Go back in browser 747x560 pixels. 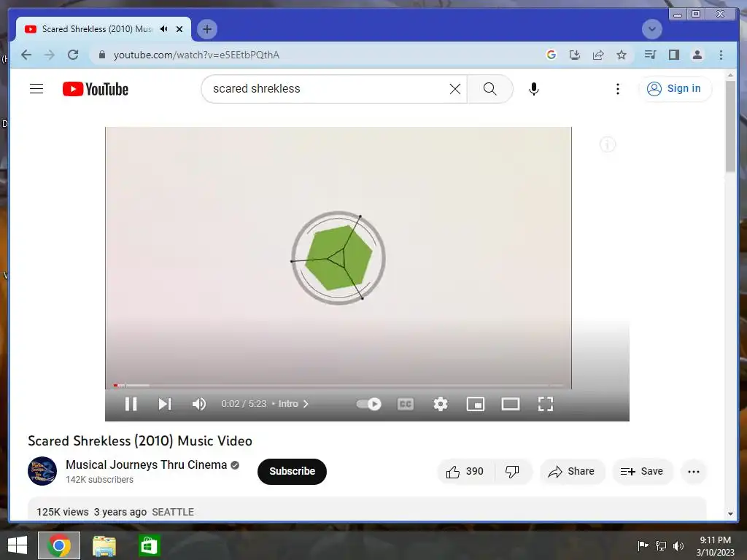pos(26,55)
